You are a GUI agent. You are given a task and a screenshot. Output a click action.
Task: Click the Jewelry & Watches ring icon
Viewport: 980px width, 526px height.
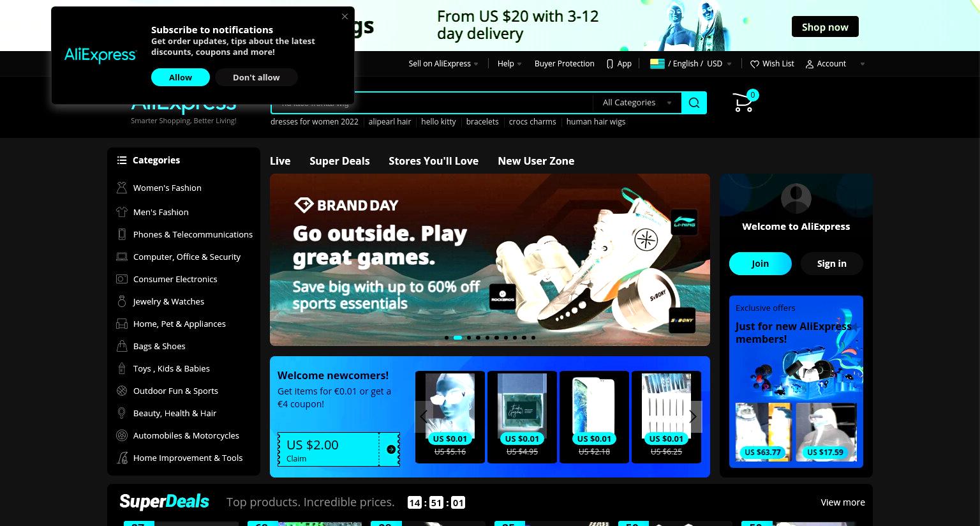[x=122, y=301]
